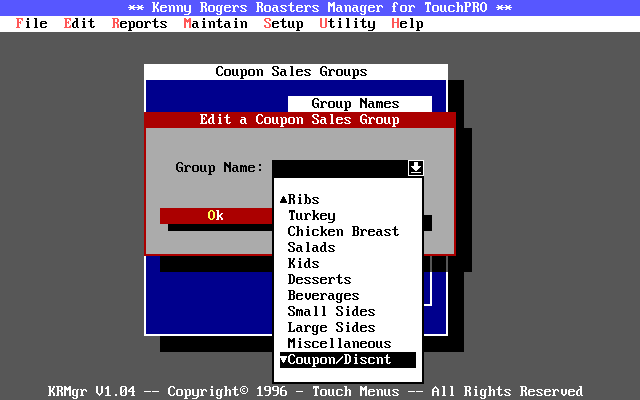Choose Chicken Breast in the dropdown list

click(348, 231)
